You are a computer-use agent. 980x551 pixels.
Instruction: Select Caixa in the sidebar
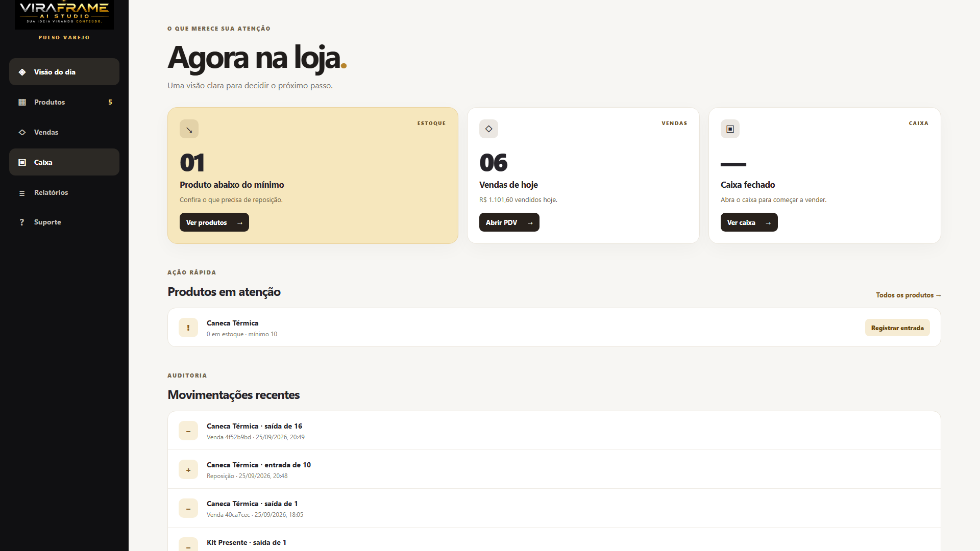(x=64, y=162)
